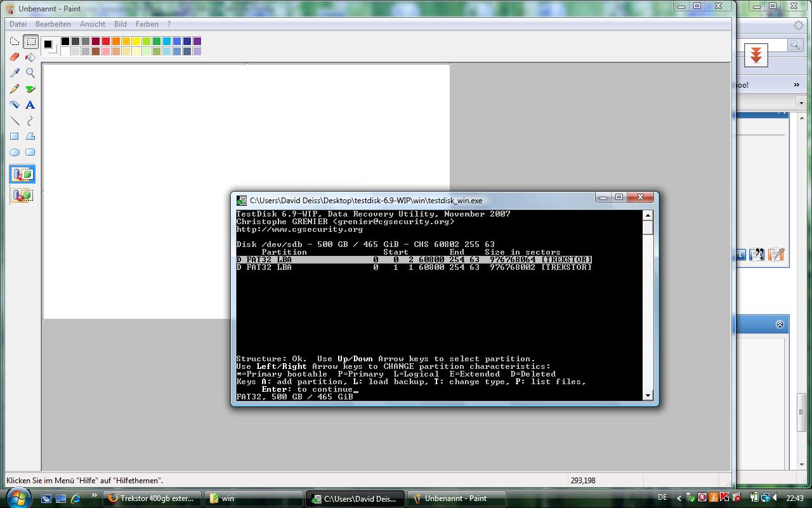Click the notepad-with-pencil icon in background window
The width and height of the screenshot is (812, 508).
tap(776, 255)
